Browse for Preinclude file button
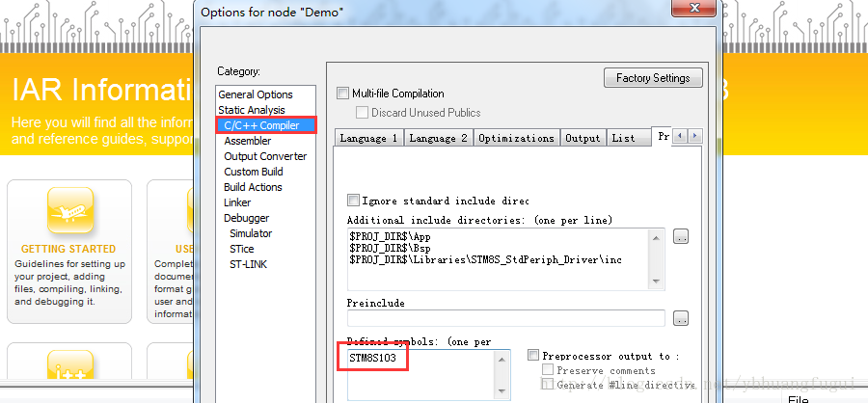 680,318
